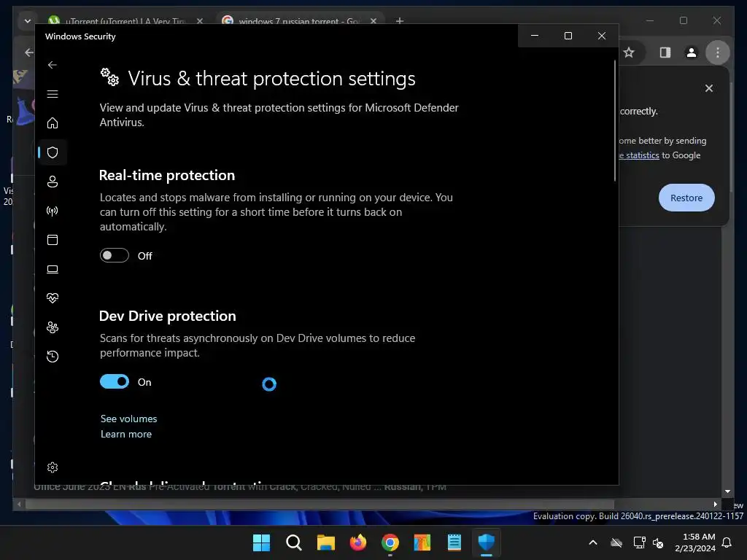This screenshot has width=747, height=560.
Task: Click the Chrome scrollbar down arrow
Action: point(727,491)
